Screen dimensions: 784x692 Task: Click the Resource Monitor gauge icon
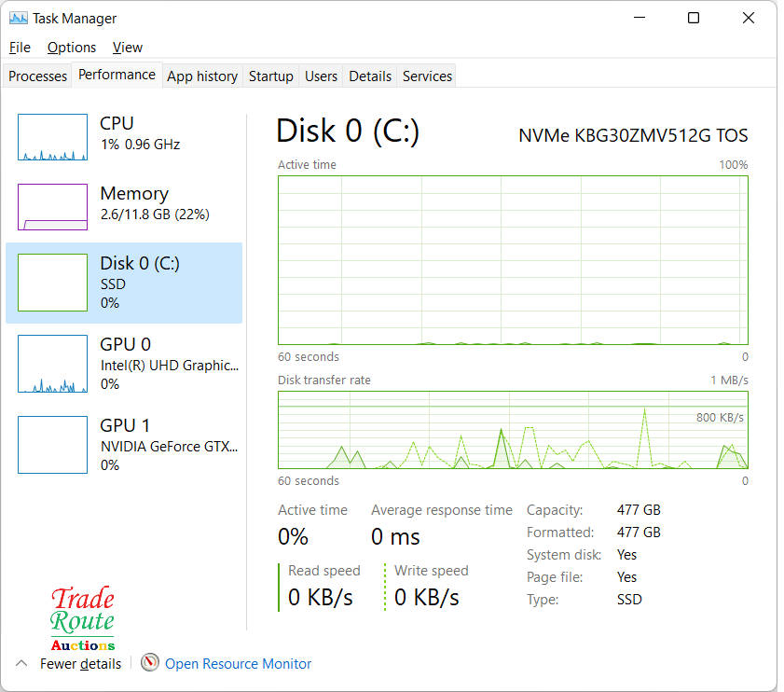150,663
